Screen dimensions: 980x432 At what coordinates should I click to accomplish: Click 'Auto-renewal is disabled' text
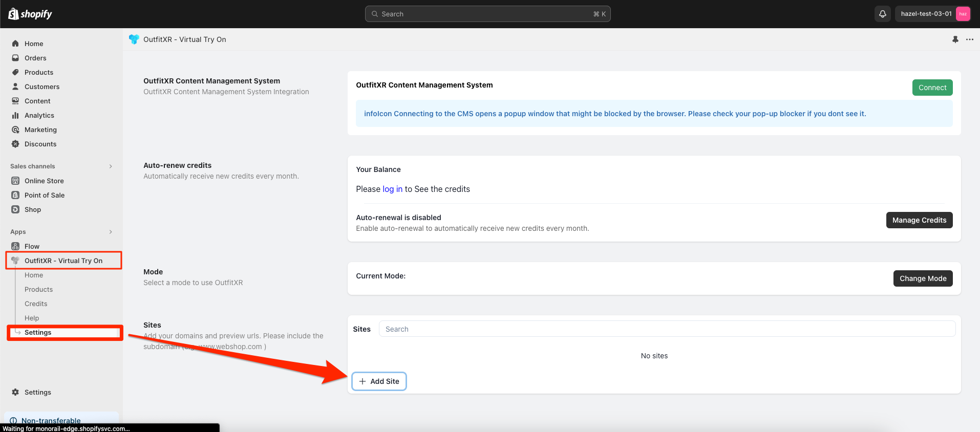point(398,218)
